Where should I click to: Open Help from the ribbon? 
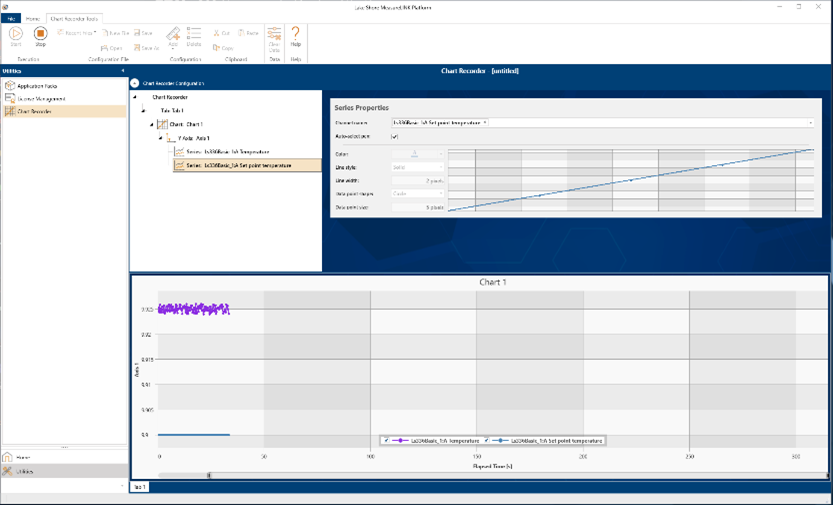pyautogui.click(x=296, y=37)
